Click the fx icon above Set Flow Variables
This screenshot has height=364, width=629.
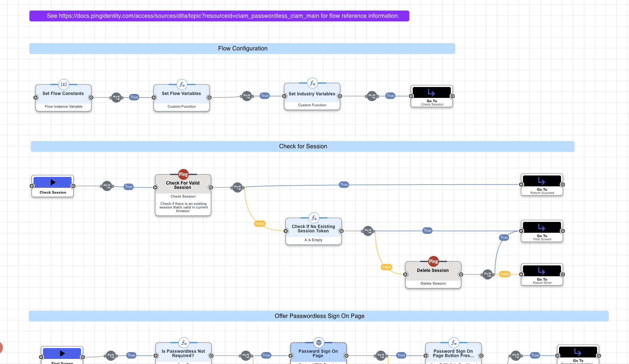(x=182, y=84)
